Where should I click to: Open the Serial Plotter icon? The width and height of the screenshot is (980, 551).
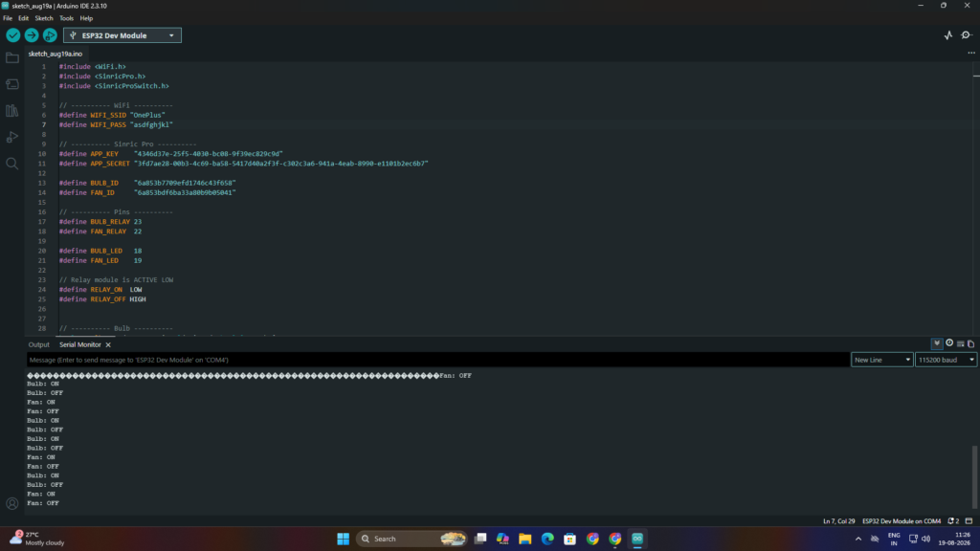click(x=948, y=35)
